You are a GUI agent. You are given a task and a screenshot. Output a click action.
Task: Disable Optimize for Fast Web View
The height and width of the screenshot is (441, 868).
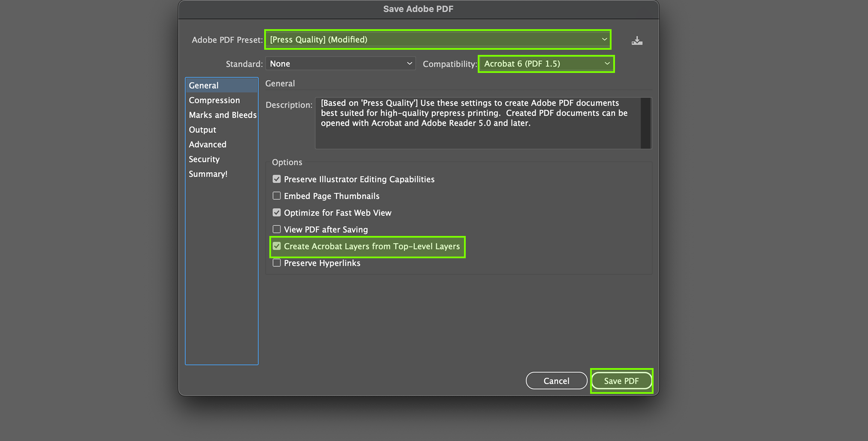point(277,213)
